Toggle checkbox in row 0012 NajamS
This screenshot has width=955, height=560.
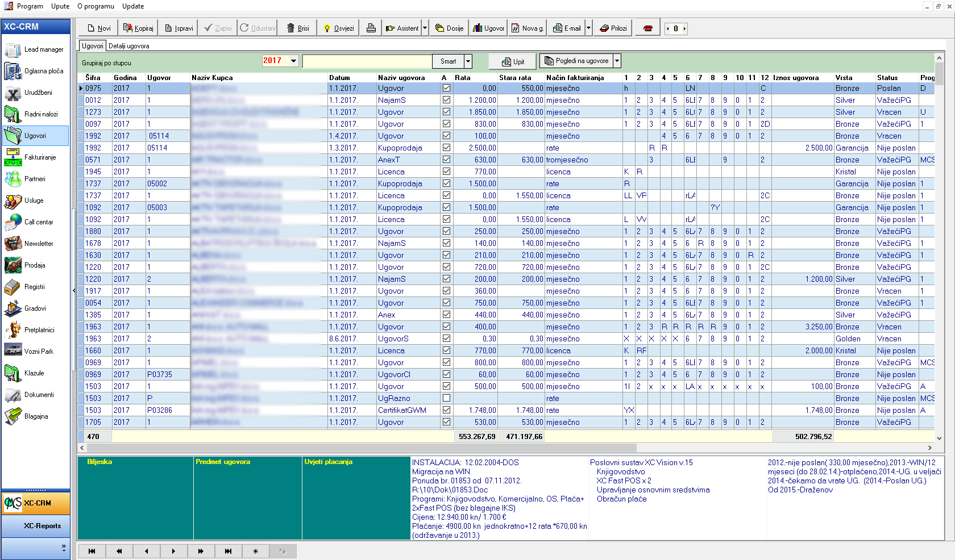tap(447, 100)
